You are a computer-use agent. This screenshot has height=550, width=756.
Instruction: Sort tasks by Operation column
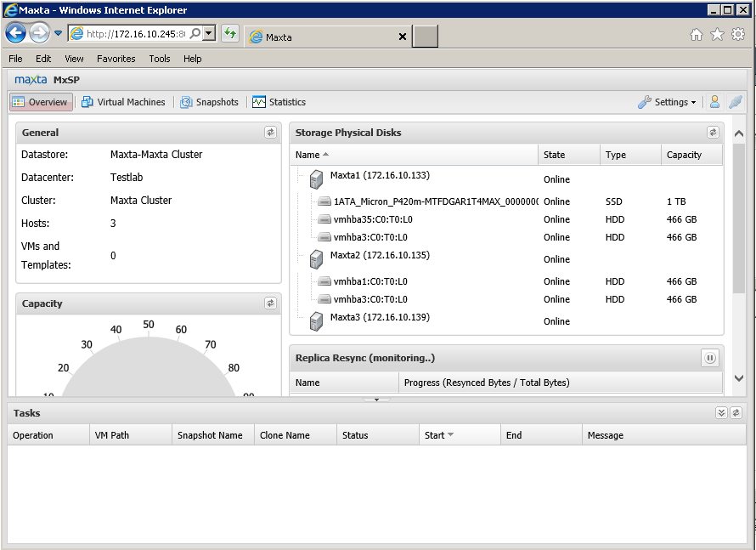click(48, 435)
